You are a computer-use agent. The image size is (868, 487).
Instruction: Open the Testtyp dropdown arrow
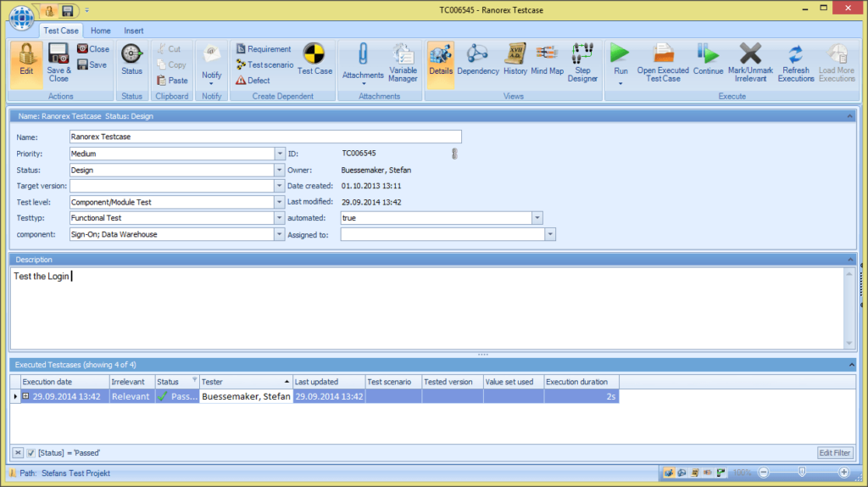point(280,218)
